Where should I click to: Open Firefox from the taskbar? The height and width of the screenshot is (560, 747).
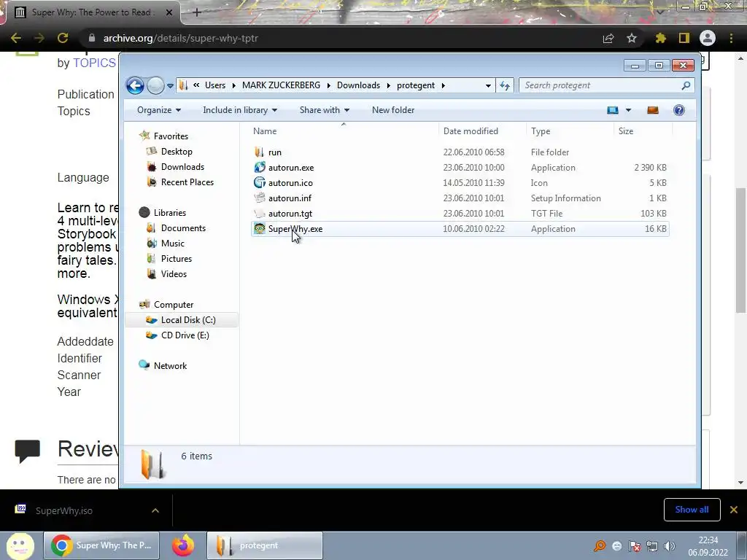pos(183,545)
